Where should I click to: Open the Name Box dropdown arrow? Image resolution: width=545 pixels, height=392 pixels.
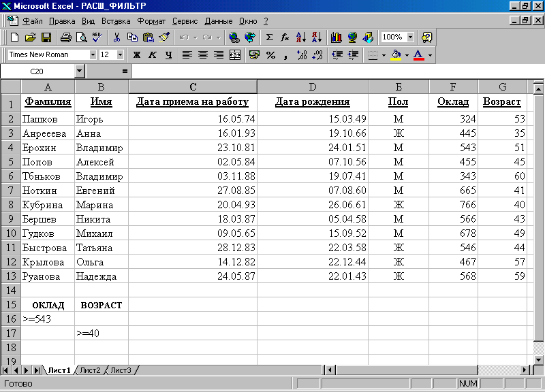pos(80,71)
